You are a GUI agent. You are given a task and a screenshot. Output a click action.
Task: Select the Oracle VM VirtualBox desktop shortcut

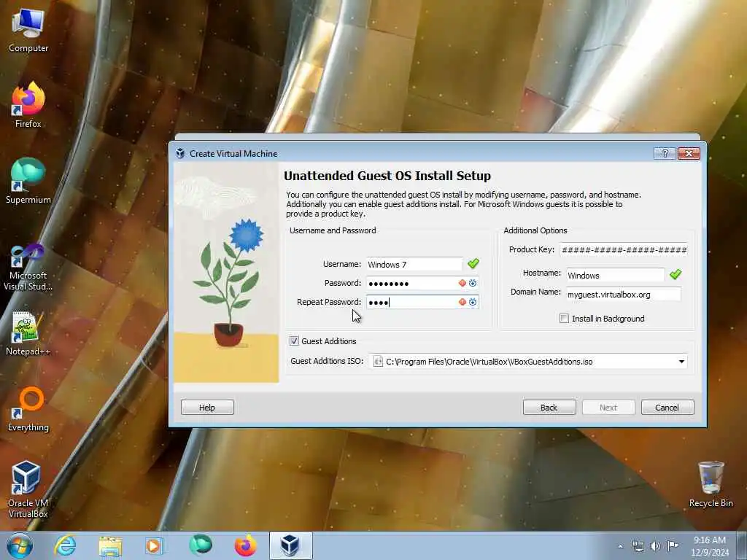coord(28,489)
